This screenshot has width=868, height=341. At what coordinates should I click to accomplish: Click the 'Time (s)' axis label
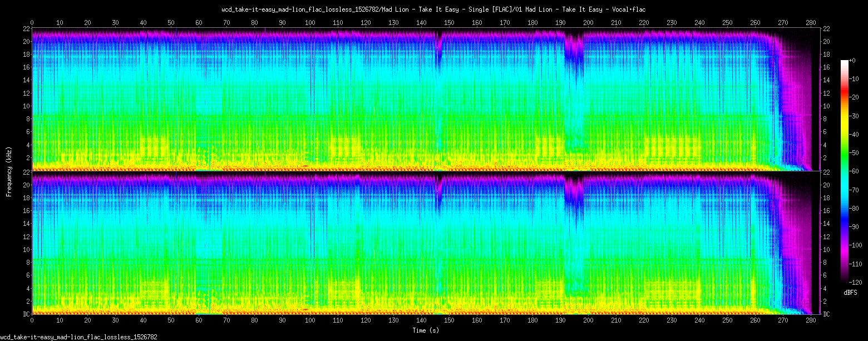click(426, 330)
